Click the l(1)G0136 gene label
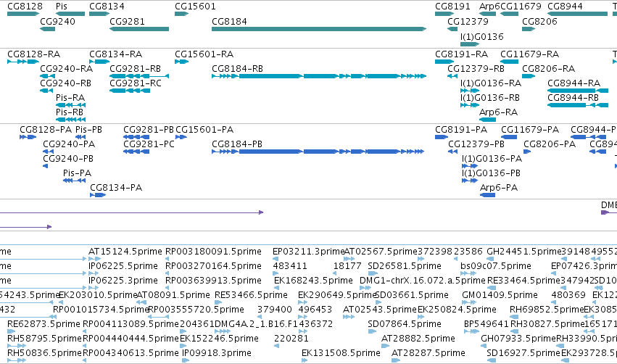617x364 pixels. click(x=482, y=36)
